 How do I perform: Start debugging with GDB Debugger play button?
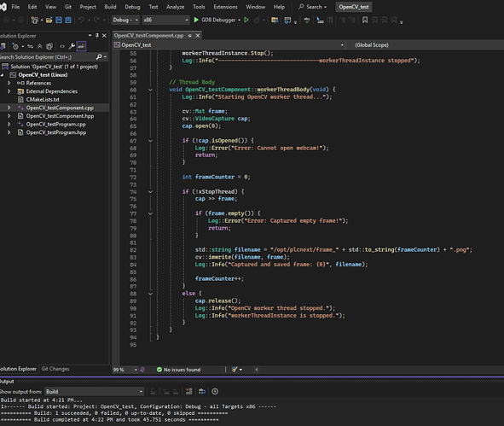[196, 20]
